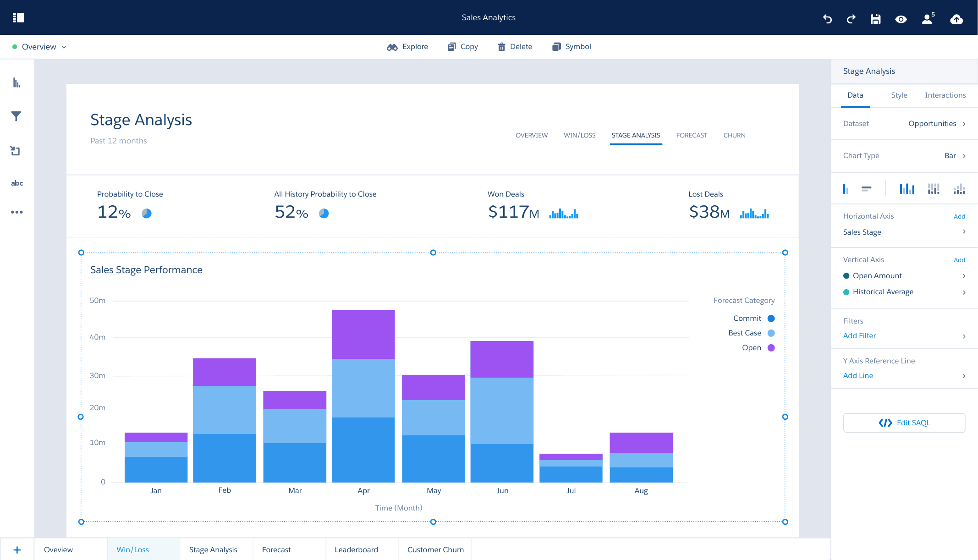The image size is (978, 560).
Task: Choose the vertical bar chart style icon
Action: (846, 189)
